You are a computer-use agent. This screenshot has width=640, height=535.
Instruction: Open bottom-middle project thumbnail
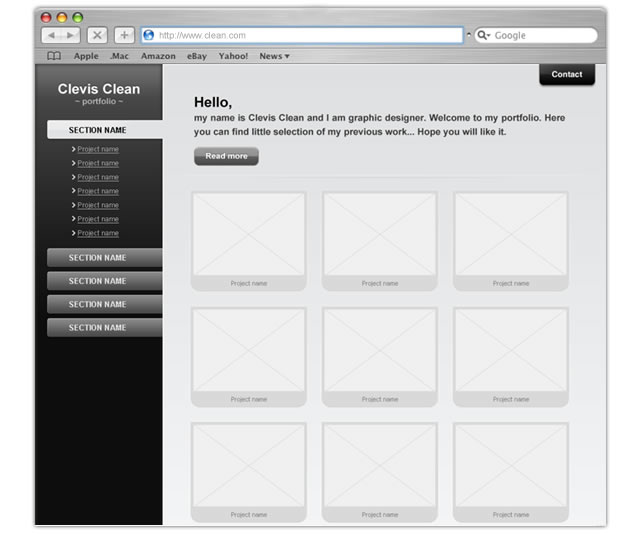(x=380, y=472)
